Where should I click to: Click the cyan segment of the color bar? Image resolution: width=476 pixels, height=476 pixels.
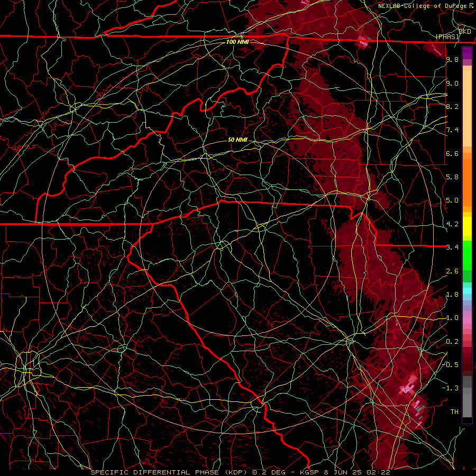pos(467,291)
